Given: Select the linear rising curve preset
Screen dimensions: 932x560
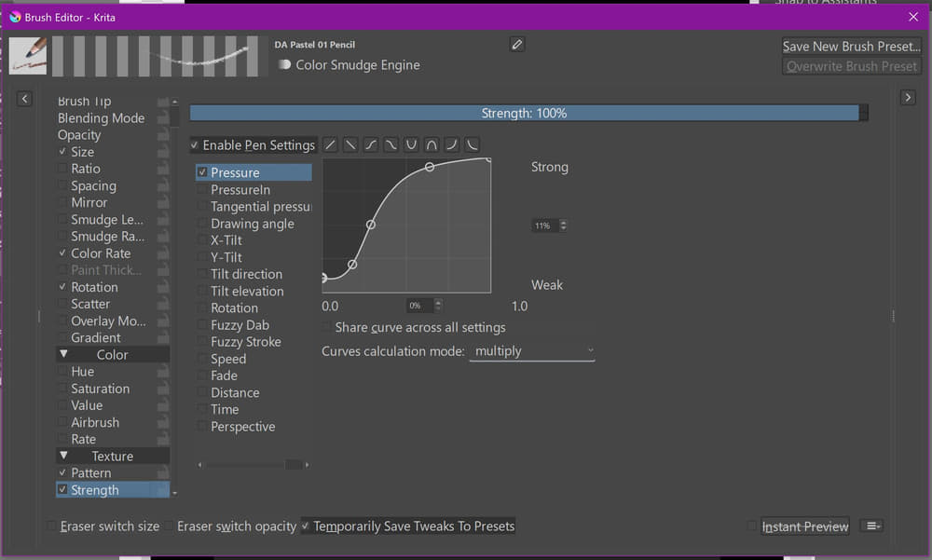Looking at the screenshot, I should (331, 145).
